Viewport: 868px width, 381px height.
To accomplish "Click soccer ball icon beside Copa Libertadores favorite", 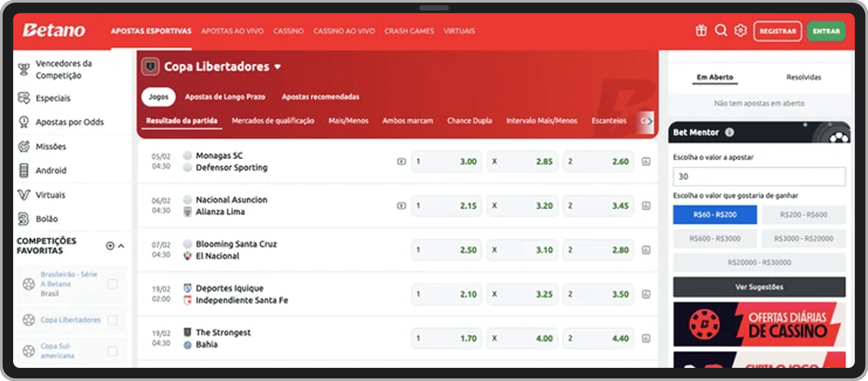I will (29, 320).
